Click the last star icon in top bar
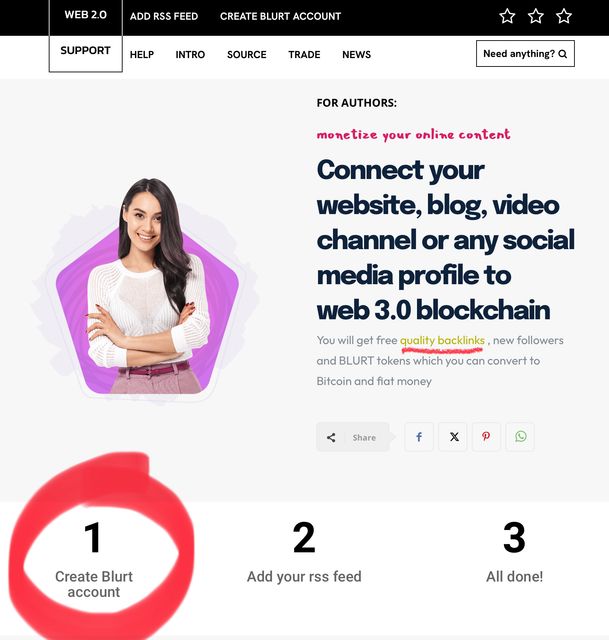 (564, 16)
